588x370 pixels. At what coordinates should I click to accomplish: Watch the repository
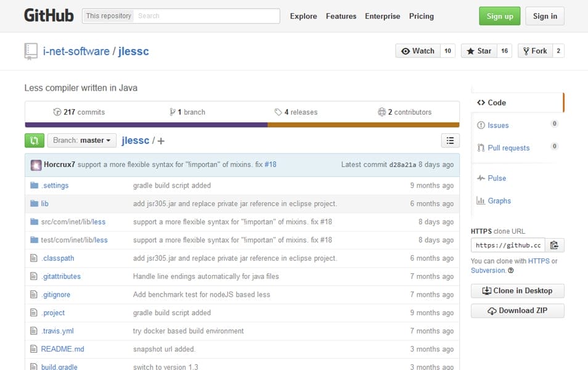[x=418, y=51]
